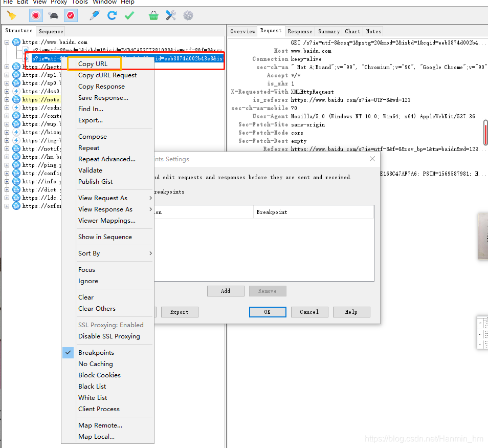Click the globe icon beside https://sp0
The image size is (488, 448).
(x=16, y=83)
